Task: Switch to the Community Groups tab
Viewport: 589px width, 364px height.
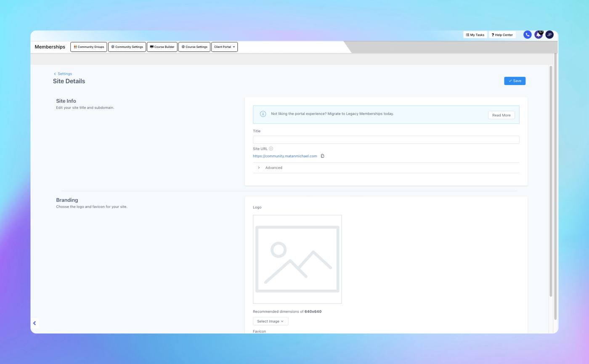Action: (89, 47)
